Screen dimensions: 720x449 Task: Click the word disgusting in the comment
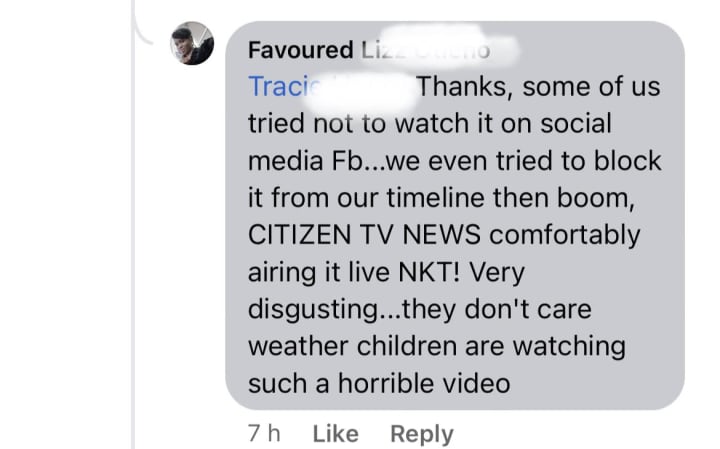tap(314, 309)
